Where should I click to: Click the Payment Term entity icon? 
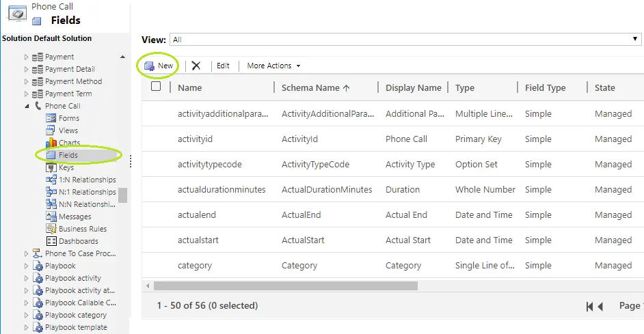tap(38, 94)
